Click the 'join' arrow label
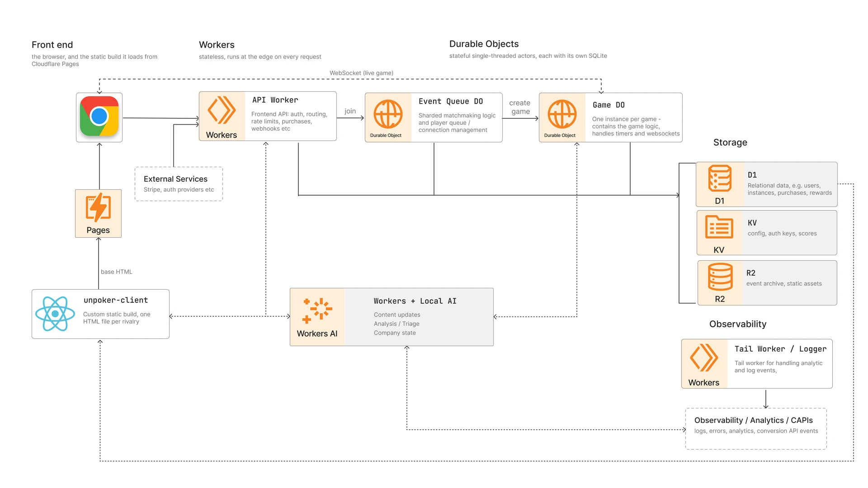This screenshot has width=868, height=488. point(350,111)
